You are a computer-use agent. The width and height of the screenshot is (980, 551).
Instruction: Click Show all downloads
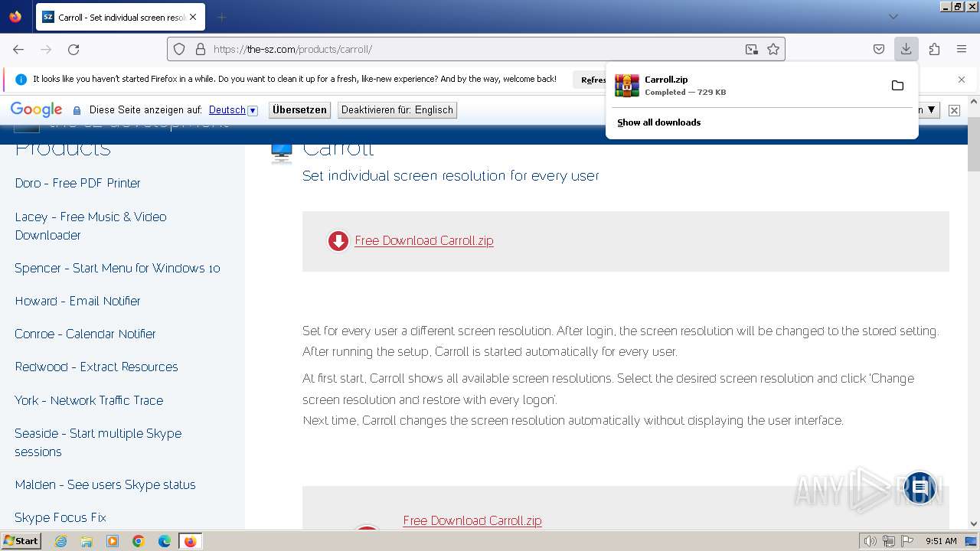pos(659,122)
